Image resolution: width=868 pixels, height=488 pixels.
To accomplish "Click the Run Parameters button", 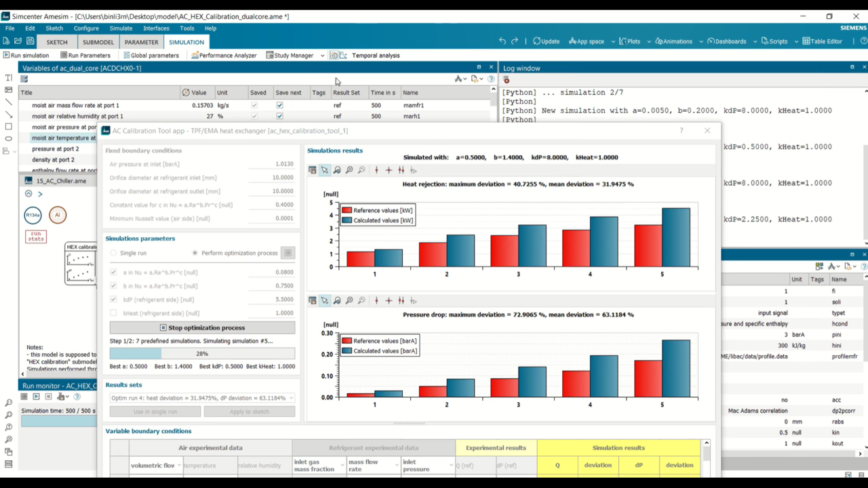I will pos(85,56).
